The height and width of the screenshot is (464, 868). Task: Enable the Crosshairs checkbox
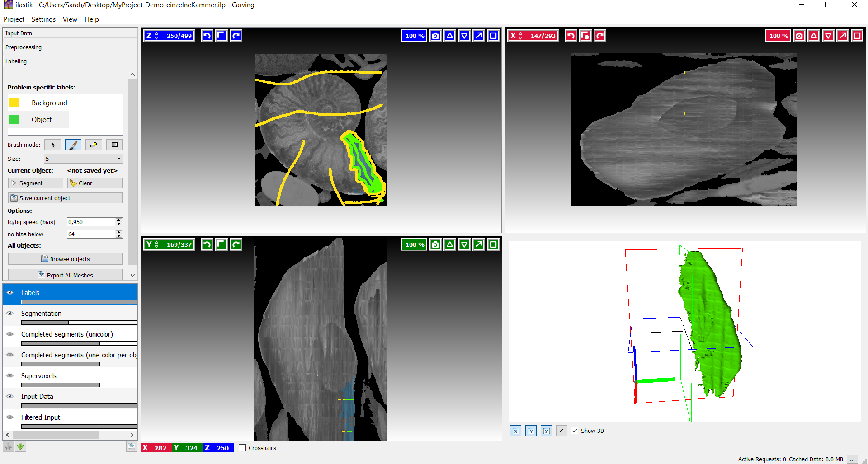pyautogui.click(x=242, y=448)
